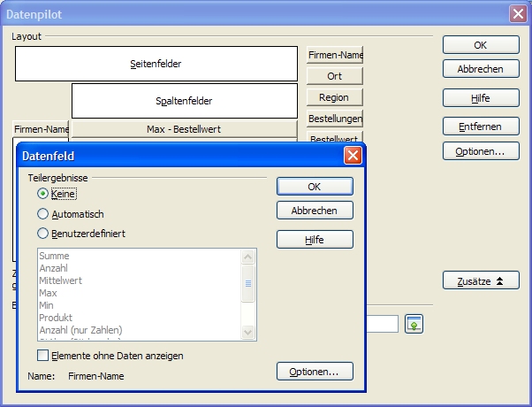This screenshot has height=407, width=532.
Task: Collapse the Zusätze section in Datenpilot
Action: point(481,280)
